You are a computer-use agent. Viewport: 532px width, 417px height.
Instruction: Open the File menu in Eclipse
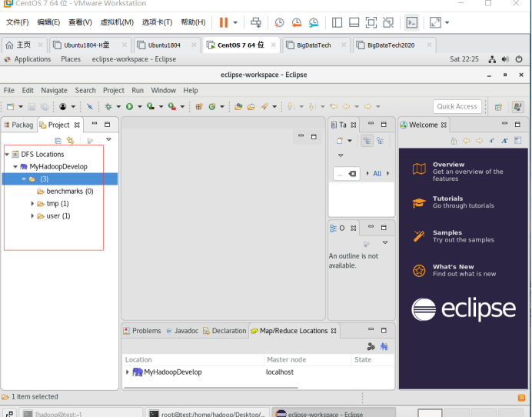8,90
